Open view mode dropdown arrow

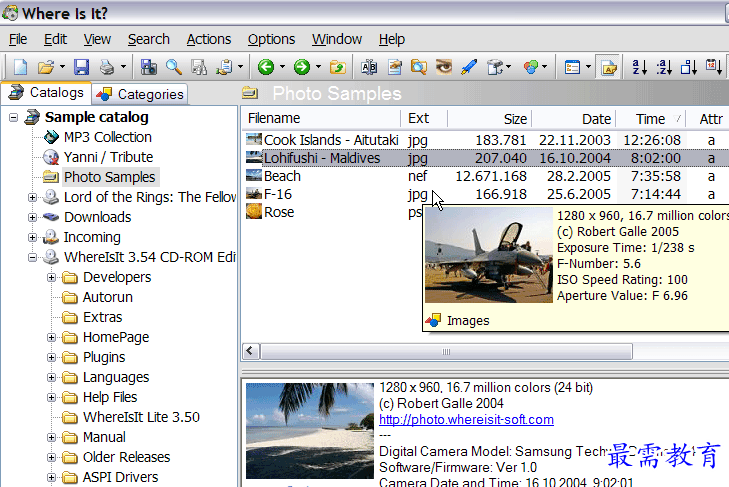588,67
